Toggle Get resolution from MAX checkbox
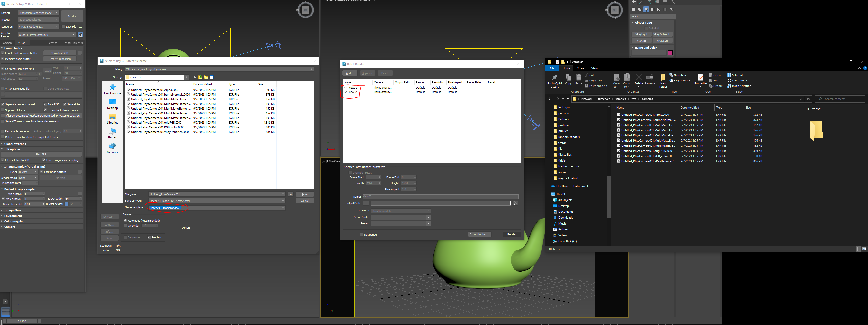 3,69
